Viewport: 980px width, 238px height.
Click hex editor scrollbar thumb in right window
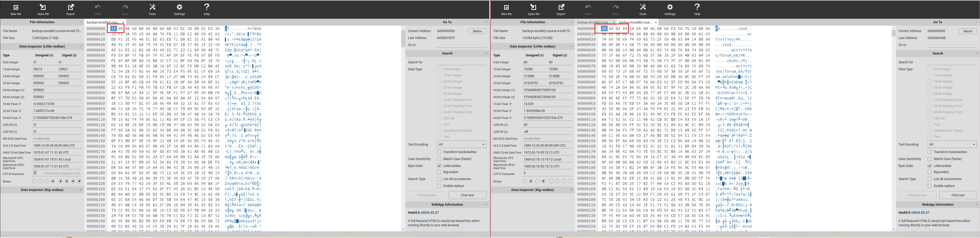point(894,34)
